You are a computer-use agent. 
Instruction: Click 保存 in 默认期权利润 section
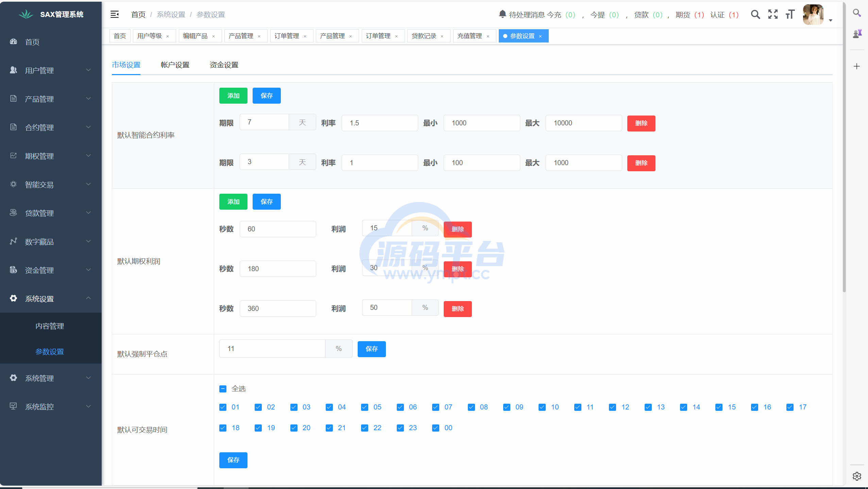[267, 202]
